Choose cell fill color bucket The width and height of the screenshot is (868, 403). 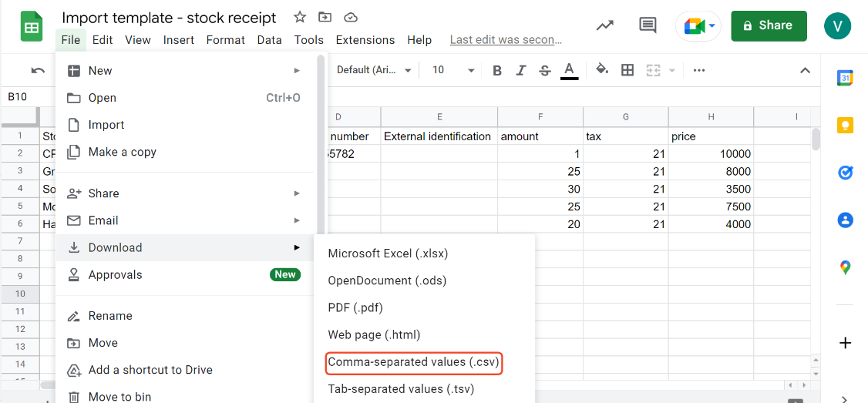coord(602,70)
